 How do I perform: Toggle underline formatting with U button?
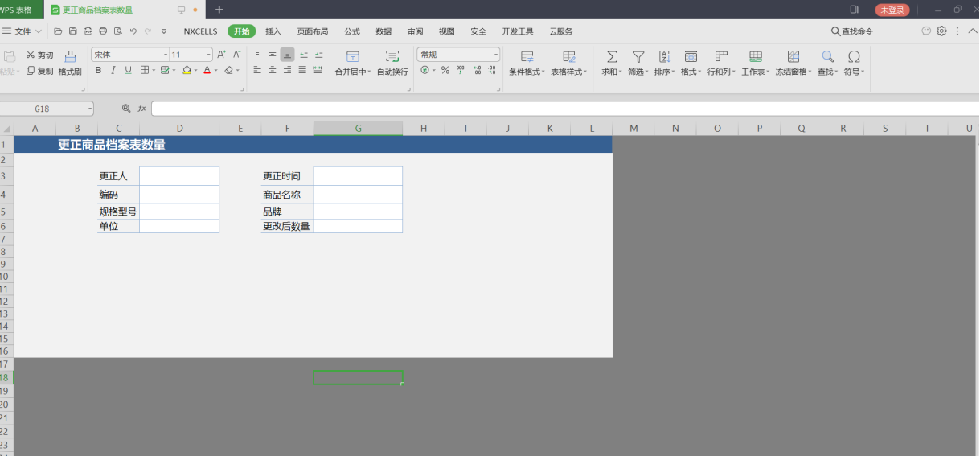[128, 71]
